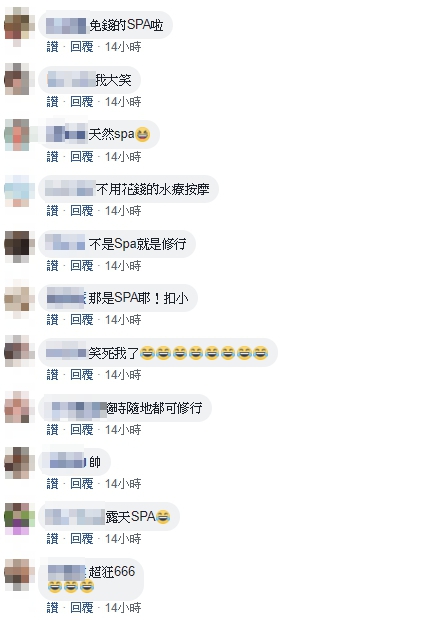Viewport: 422px width, 620px height.
Task: Reply to the "超狂666" comment
Action: click(x=82, y=608)
